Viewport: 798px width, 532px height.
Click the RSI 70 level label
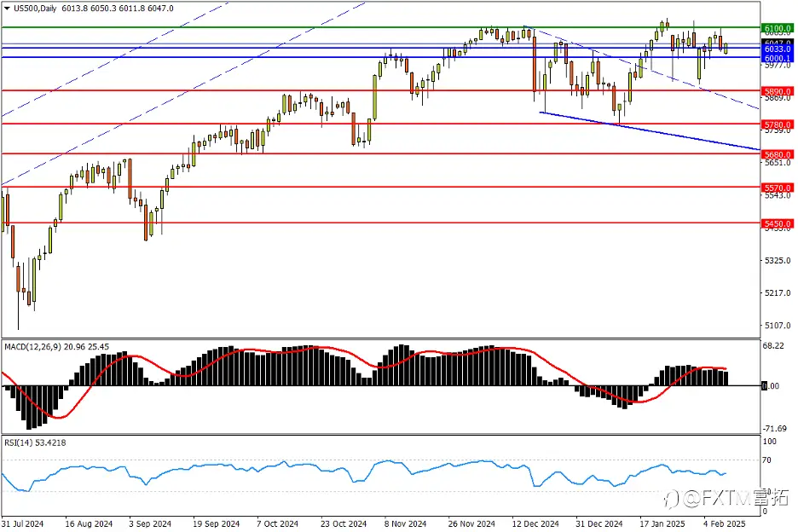(x=768, y=460)
